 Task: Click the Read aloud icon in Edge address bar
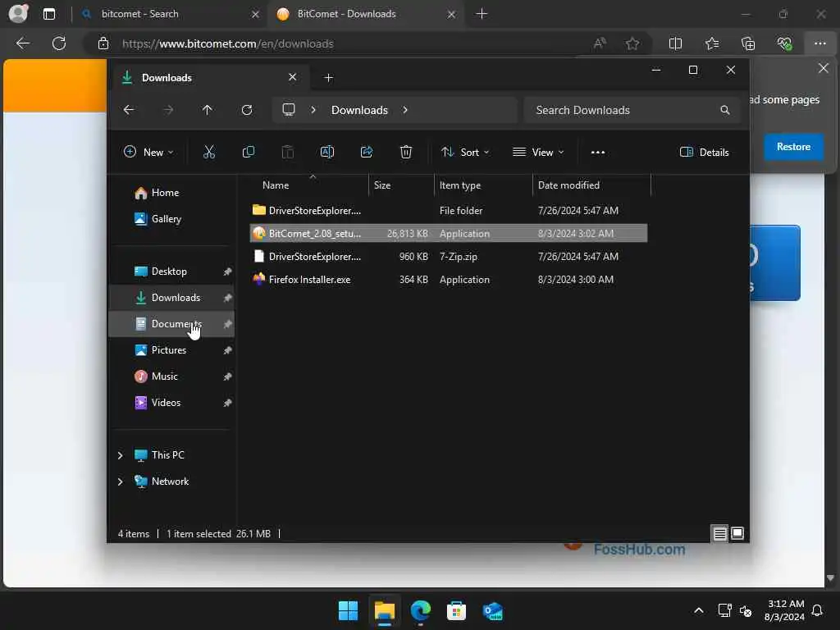pyautogui.click(x=600, y=43)
